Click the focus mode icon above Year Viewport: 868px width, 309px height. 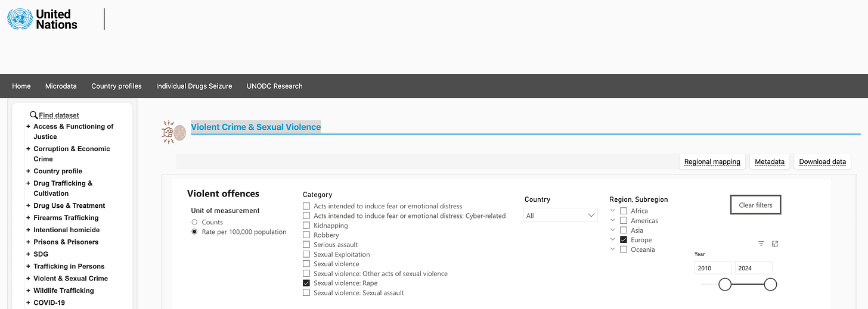click(x=775, y=244)
